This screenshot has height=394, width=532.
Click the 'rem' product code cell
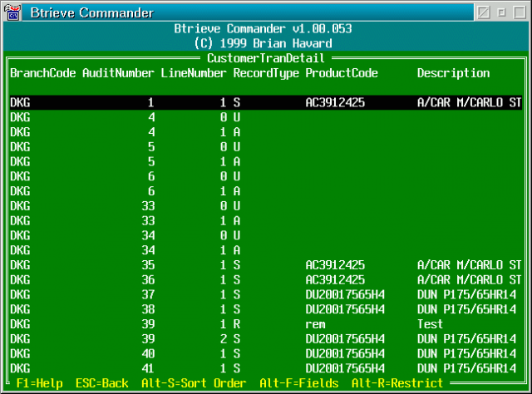[x=316, y=324]
